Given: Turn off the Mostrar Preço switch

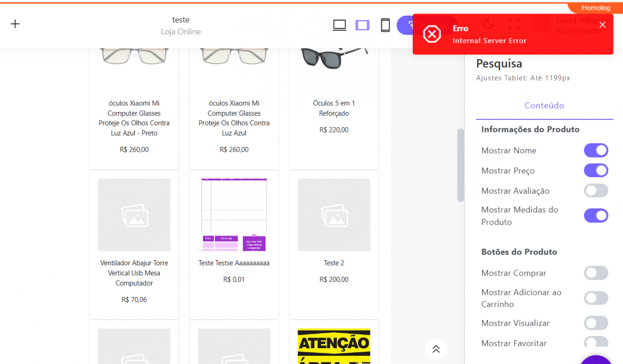Looking at the screenshot, I should [x=596, y=171].
